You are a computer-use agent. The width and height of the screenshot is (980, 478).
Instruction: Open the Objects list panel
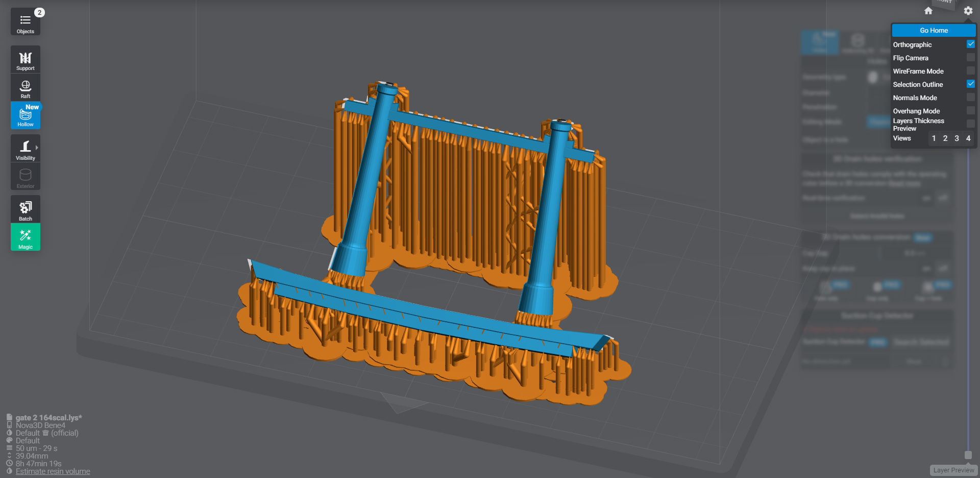pos(25,22)
